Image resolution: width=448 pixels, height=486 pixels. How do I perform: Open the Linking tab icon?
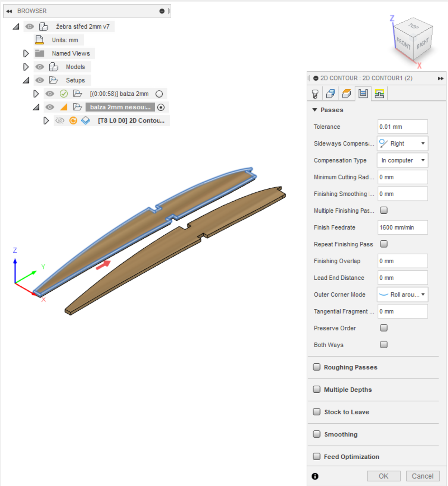coord(379,94)
